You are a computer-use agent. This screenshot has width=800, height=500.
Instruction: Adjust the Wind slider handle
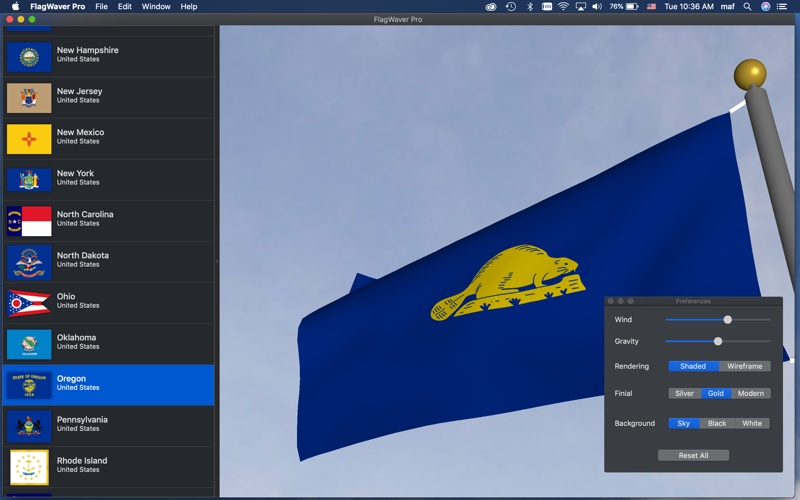(728, 319)
